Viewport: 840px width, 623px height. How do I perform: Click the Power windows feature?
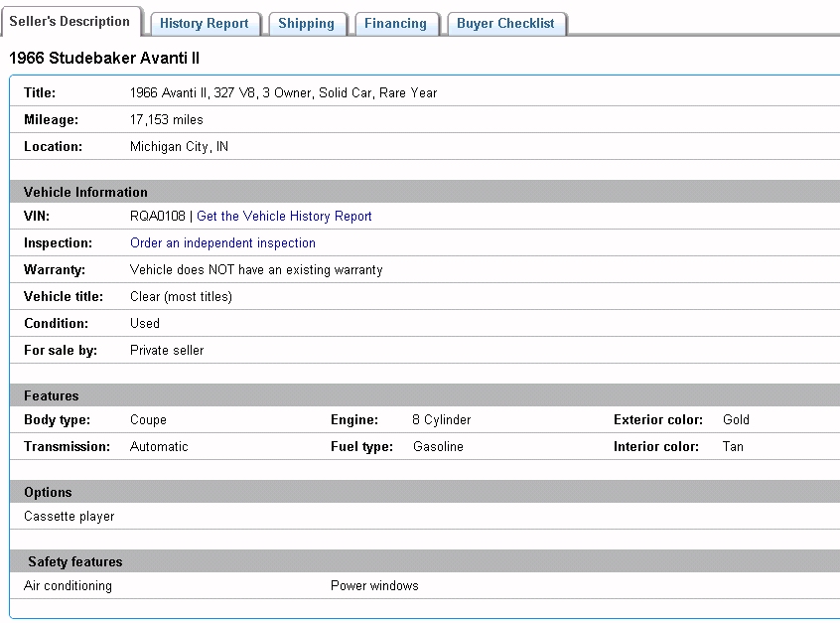pyautogui.click(x=374, y=586)
